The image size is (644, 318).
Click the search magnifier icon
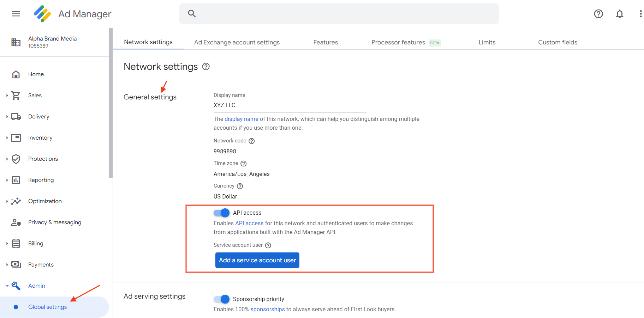(192, 13)
